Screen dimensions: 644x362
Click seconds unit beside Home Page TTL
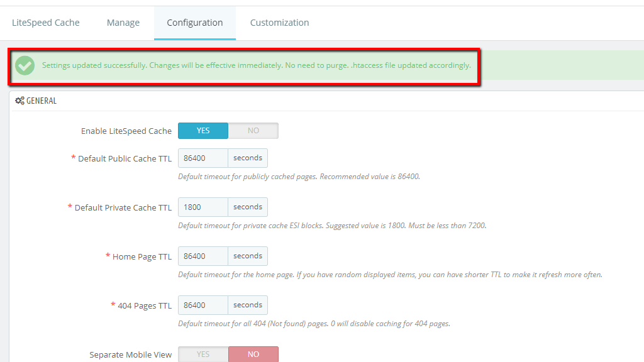pos(248,256)
